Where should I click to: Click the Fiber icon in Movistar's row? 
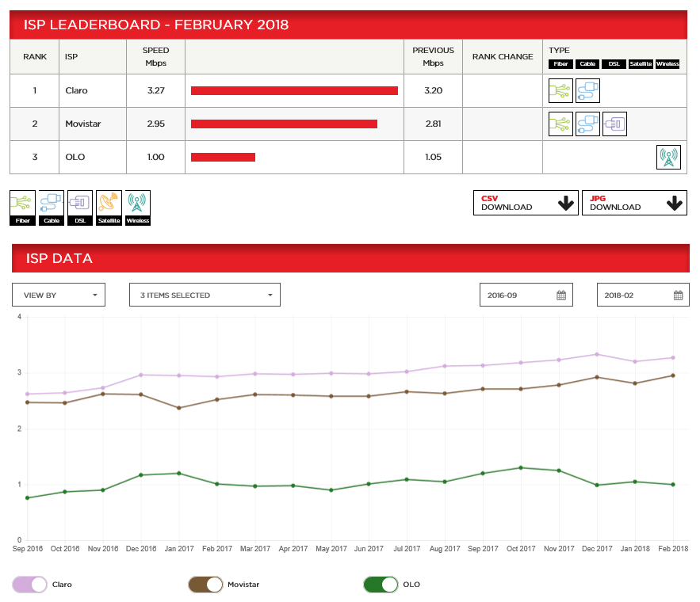click(560, 124)
